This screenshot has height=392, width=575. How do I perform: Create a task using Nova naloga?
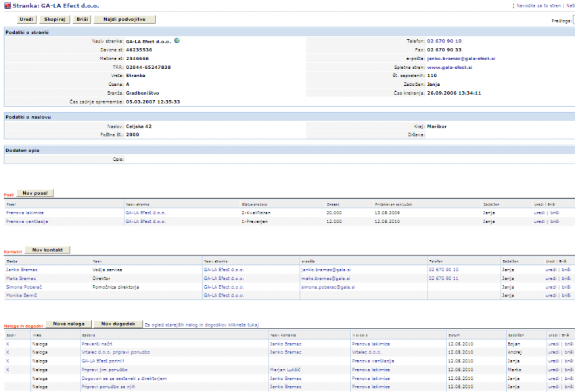click(x=68, y=324)
